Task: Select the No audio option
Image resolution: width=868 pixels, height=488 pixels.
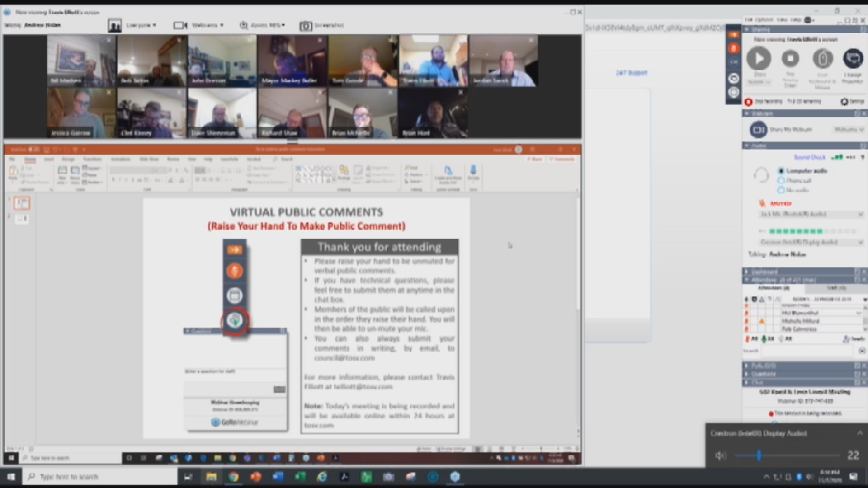Action: coord(781,190)
